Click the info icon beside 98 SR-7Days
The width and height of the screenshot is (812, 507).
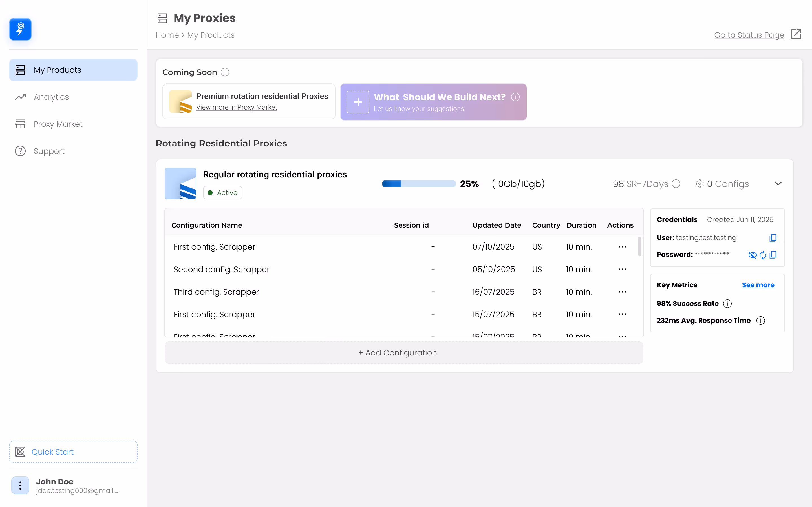click(x=676, y=184)
